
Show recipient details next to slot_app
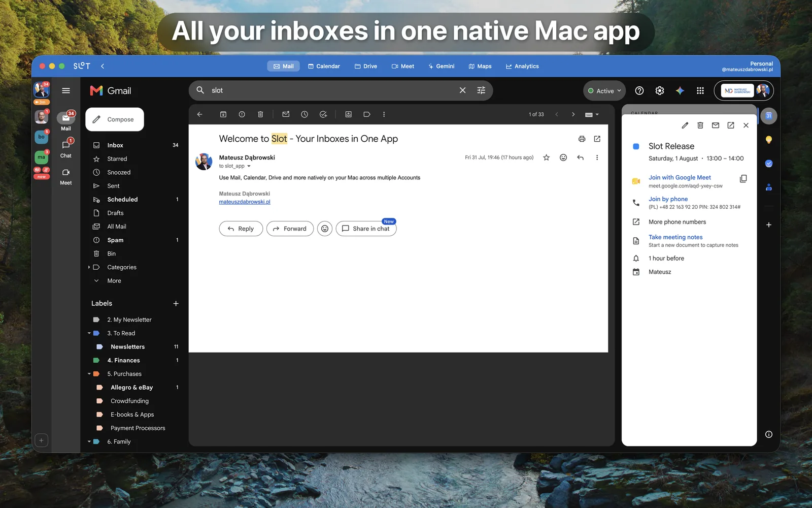pos(249,166)
